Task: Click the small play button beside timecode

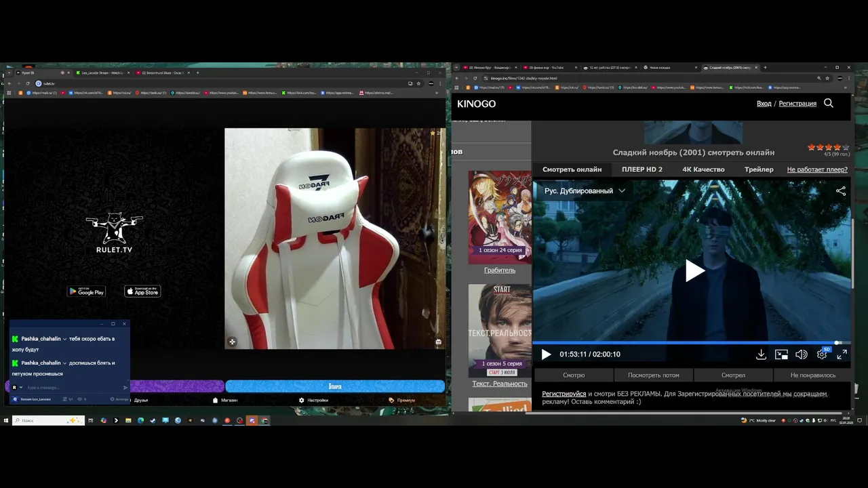Action: [546, 354]
